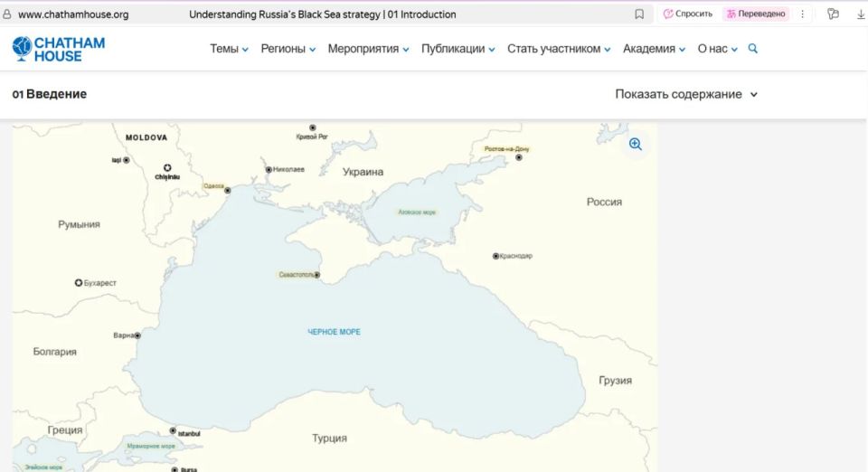Click the Россия label on the map
This screenshot has height=472, width=868.
[x=604, y=202]
